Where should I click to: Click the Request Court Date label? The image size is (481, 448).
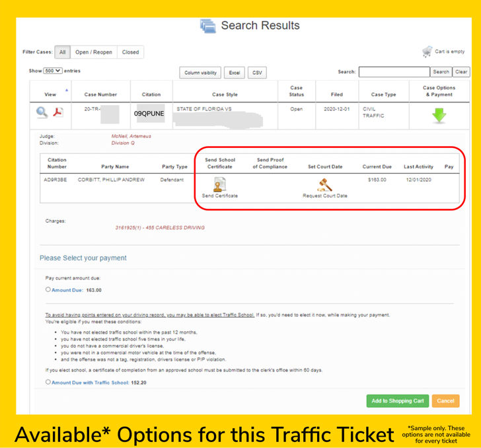click(325, 196)
